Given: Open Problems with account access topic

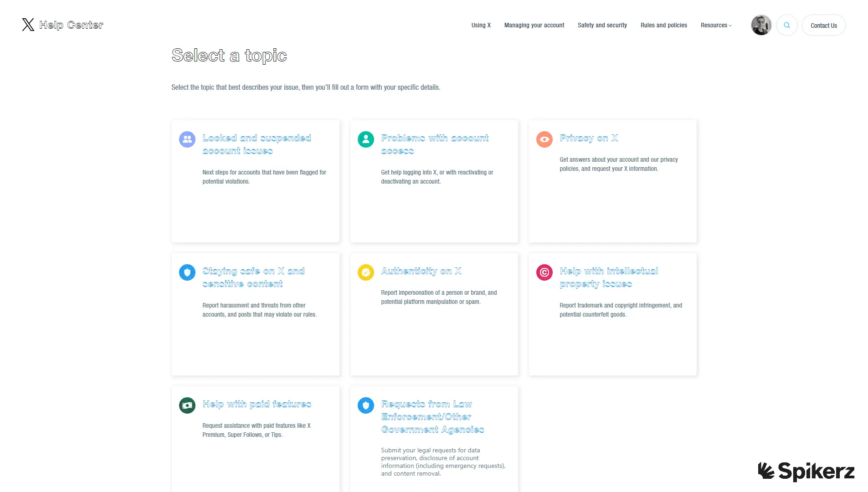Looking at the screenshot, I should coord(435,144).
